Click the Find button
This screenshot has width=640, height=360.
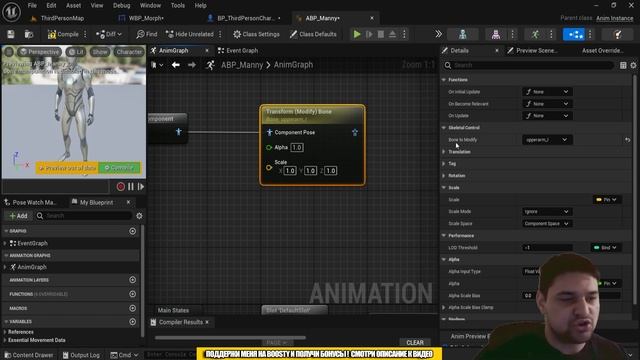[147, 34]
